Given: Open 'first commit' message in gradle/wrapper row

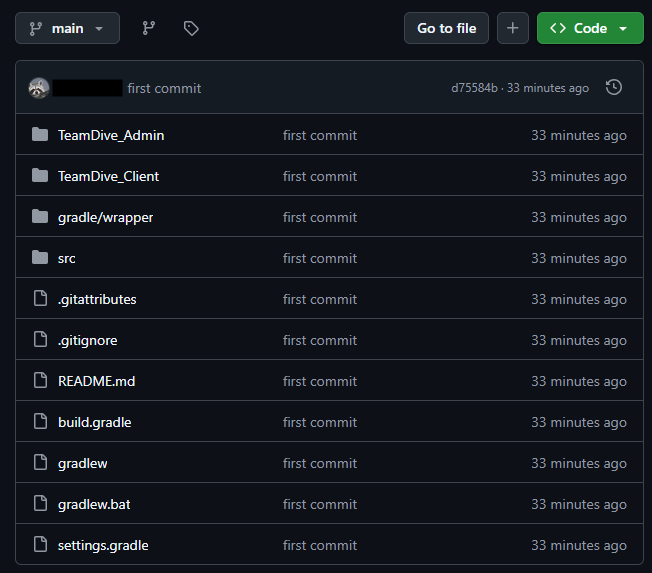Looking at the screenshot, I should tap(320, 217).
